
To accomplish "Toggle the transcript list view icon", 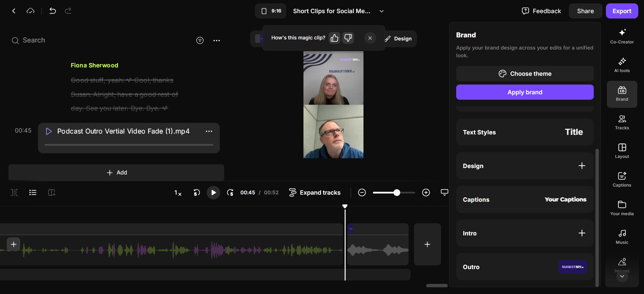I will 33,192.
